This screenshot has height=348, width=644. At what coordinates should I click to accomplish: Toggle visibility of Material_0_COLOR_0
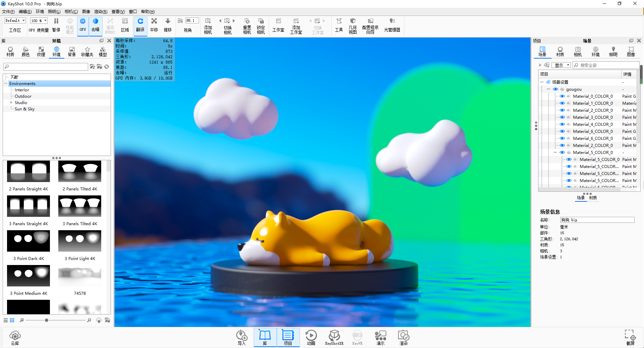[x=562, y=96]
